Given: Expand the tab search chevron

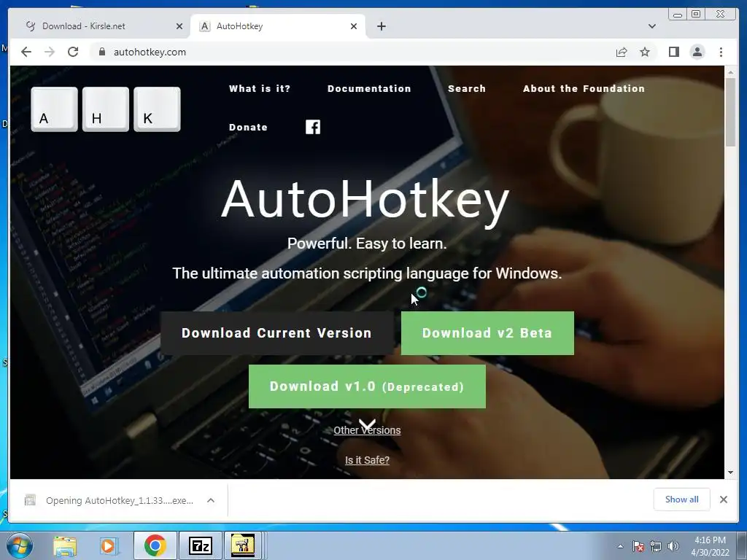Looking at the screenshot, I should click(x=652, y=26).
